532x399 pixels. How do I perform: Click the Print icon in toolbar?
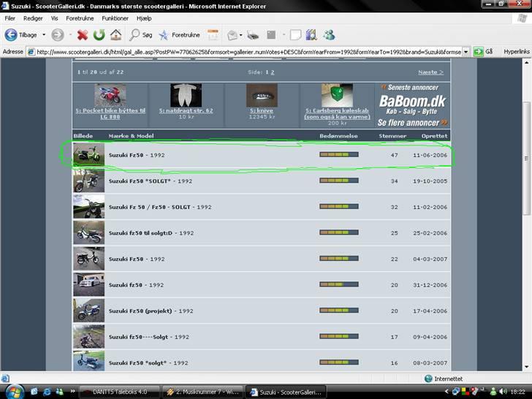253,34
